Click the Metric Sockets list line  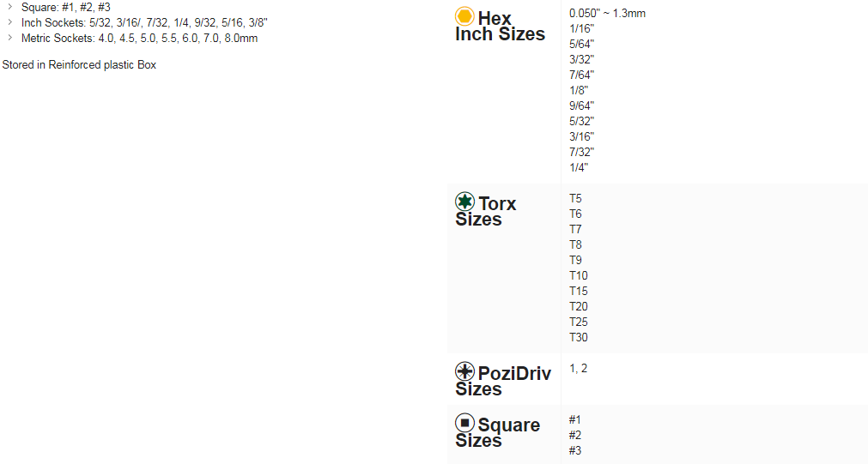pyautogui.click(x=139, y=38)
